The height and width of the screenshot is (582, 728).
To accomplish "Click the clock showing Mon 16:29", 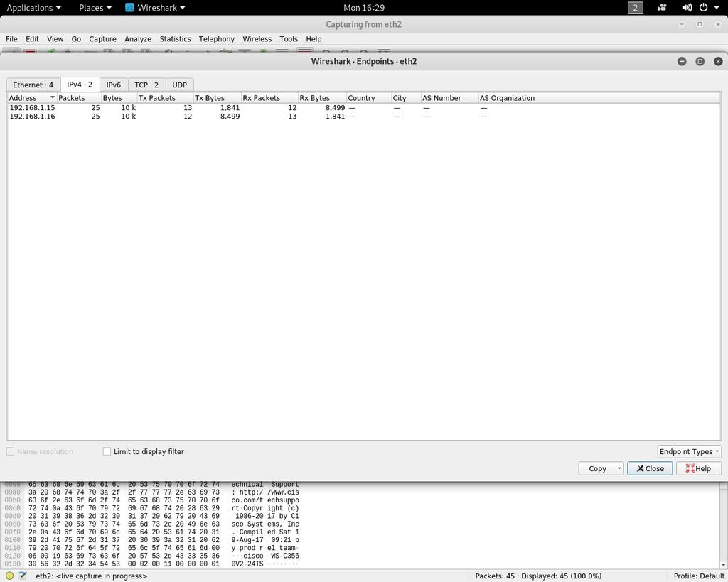I will [x=363, y=7].
